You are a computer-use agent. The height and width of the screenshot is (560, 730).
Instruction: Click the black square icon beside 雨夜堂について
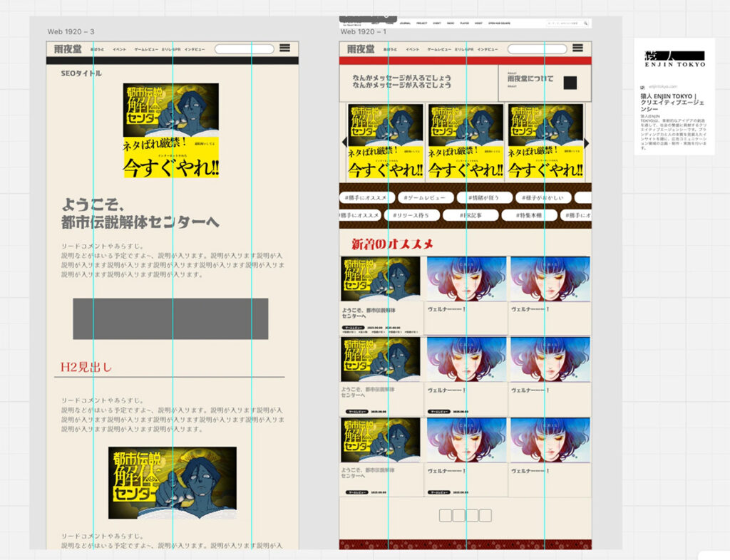coord(570,83)
